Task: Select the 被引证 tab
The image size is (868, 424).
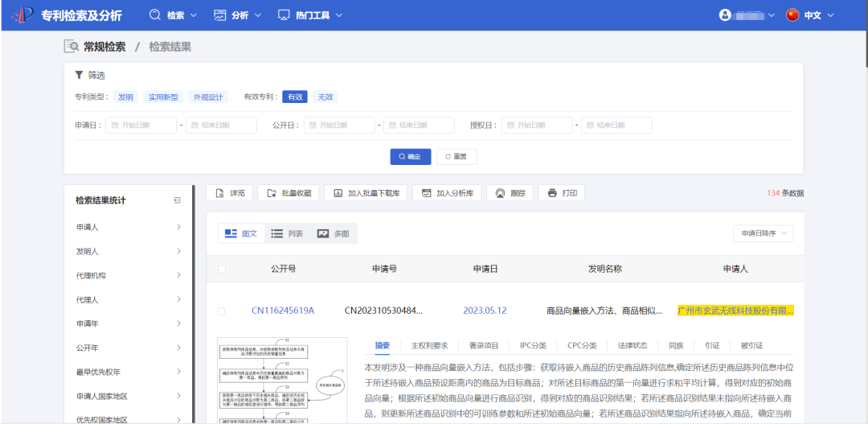Action: coord(751,345)
